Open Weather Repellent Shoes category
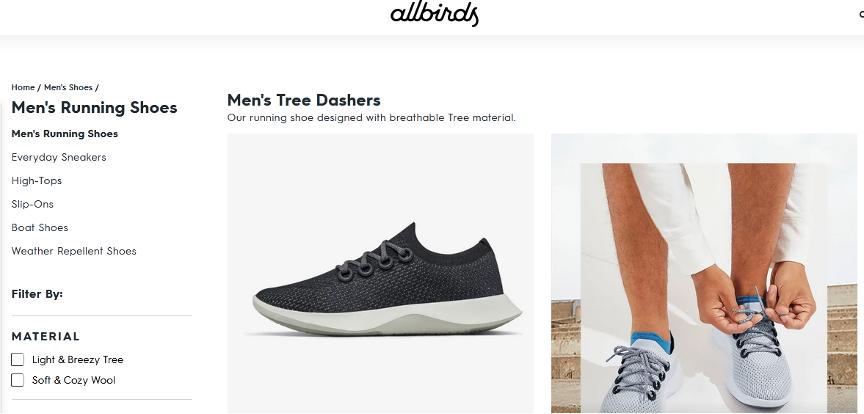 pos(74,251)
